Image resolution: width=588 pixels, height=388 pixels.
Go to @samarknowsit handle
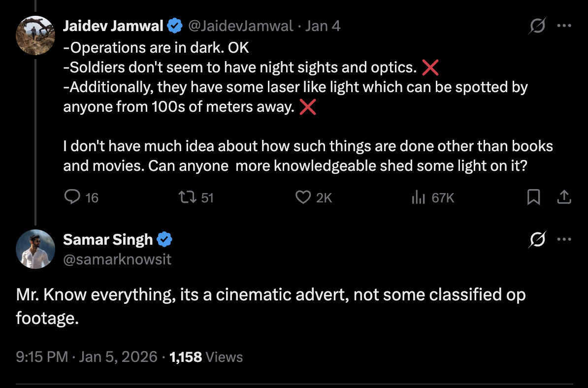tap(117, 259)
